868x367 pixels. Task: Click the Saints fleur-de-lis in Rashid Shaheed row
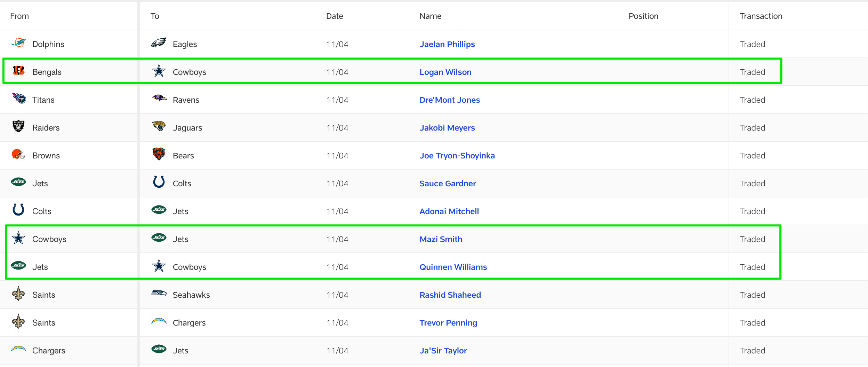coord(18,294)
